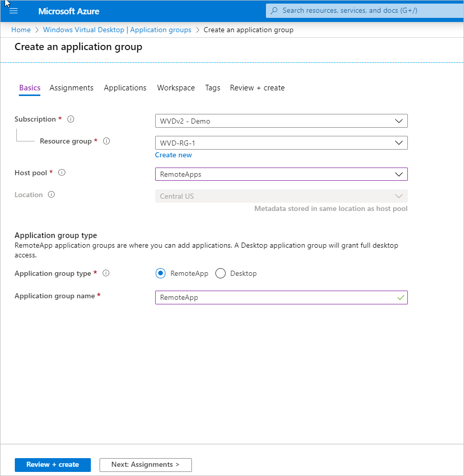Select the RemoteApp radio option
The width and height of the screenshot is (464, 476).
point(160,273)
